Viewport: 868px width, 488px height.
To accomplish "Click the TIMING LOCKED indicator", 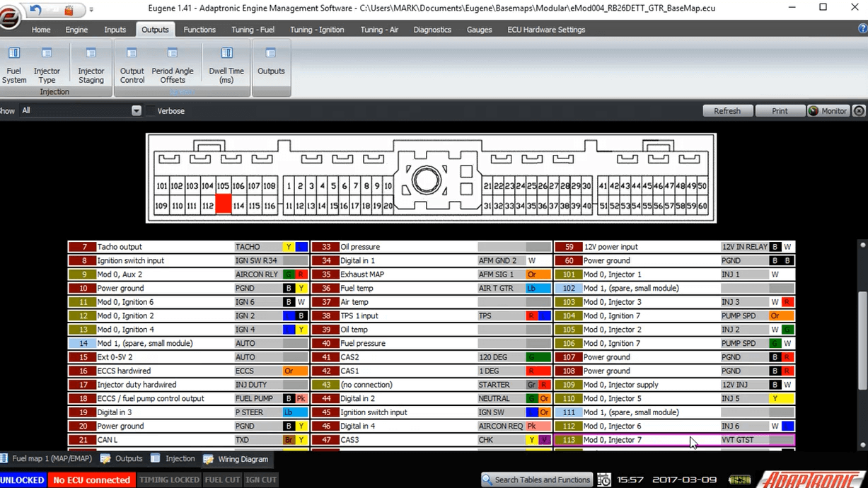I will [169, 480].
